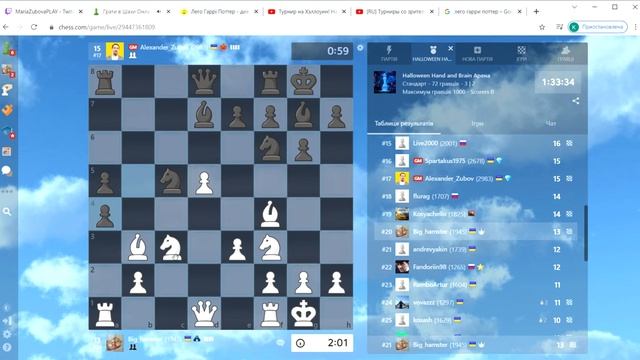Screen dimensions: 640x360
Task: Open Spartakus1975 player in standings
Action: (445, 161)
